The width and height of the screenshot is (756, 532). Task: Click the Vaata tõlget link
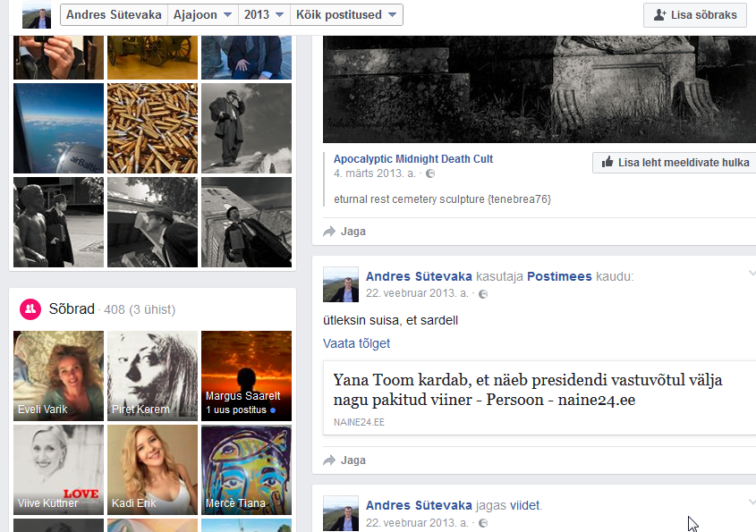click(356, 343)
